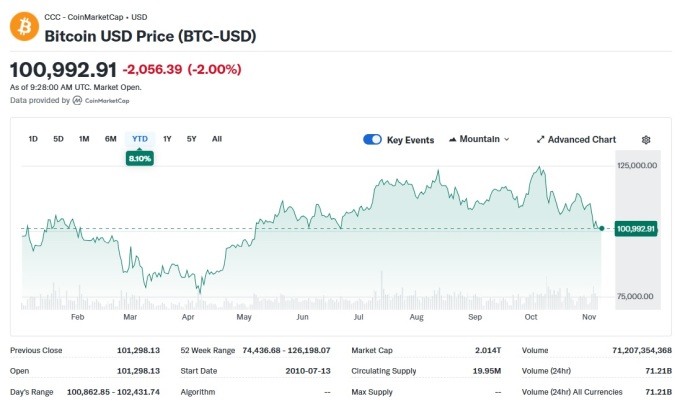The image size is (680, 404).
Task: Click the Bitcoin USD Price heading
Action: [x=150, y=36]
